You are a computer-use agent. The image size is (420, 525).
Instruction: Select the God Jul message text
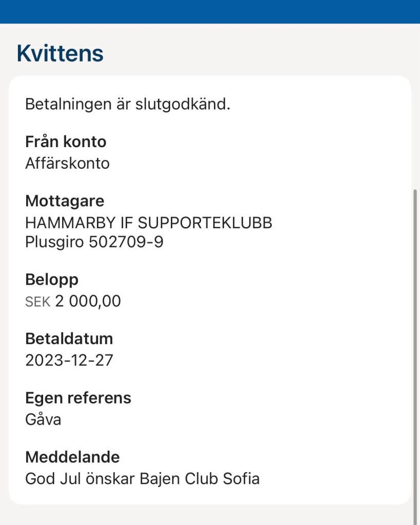[142, 479]
